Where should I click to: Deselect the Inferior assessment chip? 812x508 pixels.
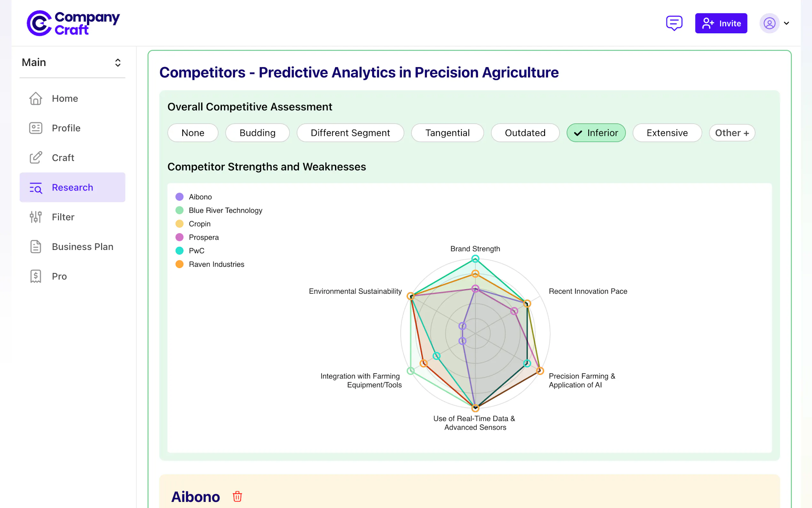click(596, 133)
